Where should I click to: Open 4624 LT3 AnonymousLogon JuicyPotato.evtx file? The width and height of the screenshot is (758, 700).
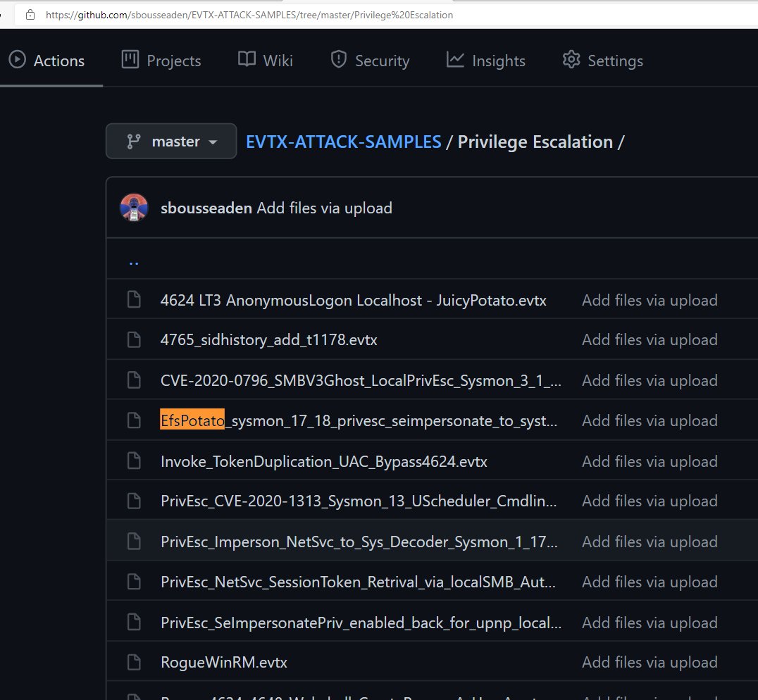354,300
